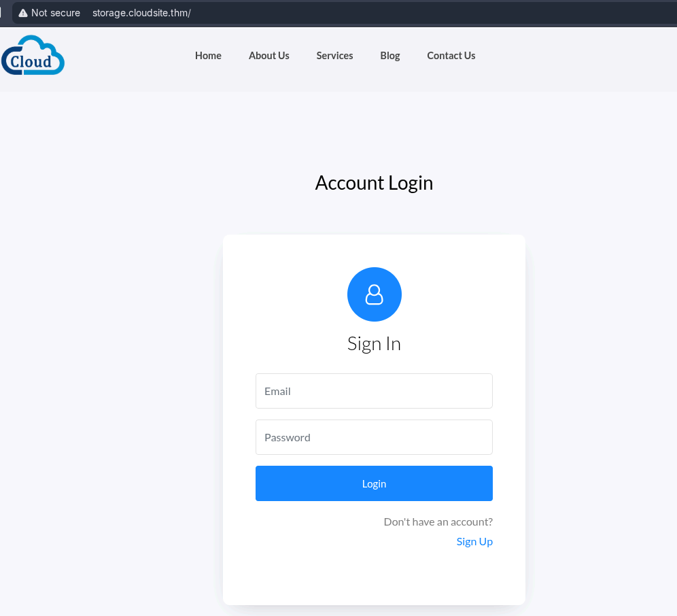Open the Contact Us page
The height and width of the screenshot is (616, 677).
click(451, 56)
